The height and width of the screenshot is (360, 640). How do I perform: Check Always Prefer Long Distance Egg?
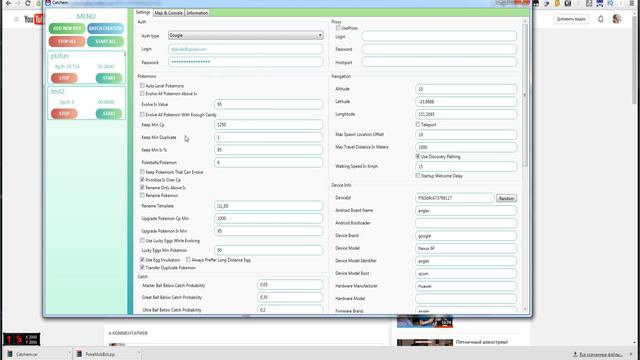[188, 260]
